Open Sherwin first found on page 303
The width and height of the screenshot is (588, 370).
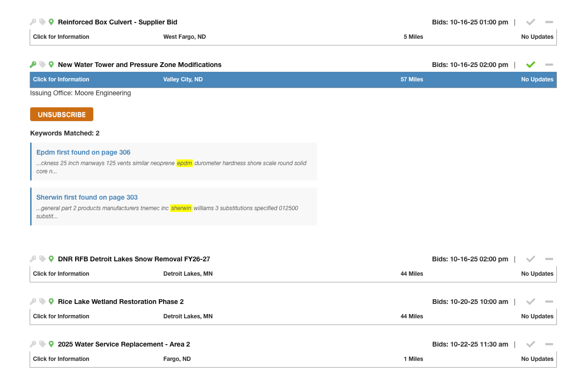click(x=87, y=197)
